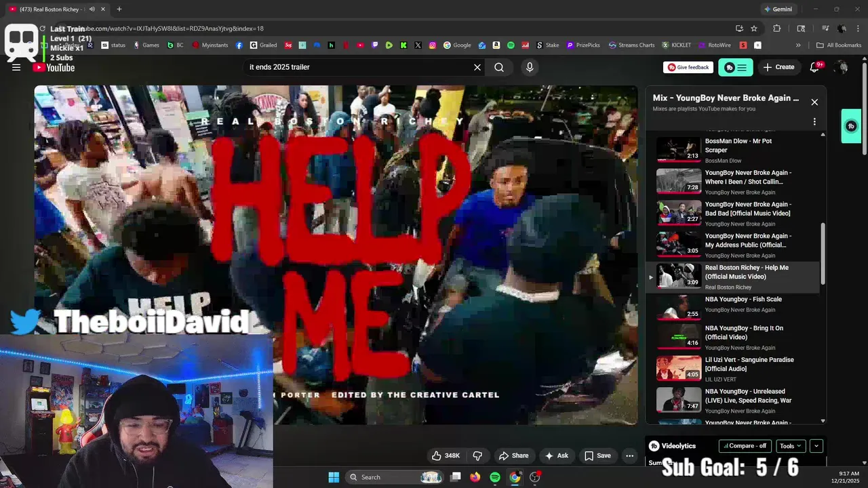The image size is (868, 488).
Task: Open the Videolytics Tools dropdown
Action: click(791, 446)
